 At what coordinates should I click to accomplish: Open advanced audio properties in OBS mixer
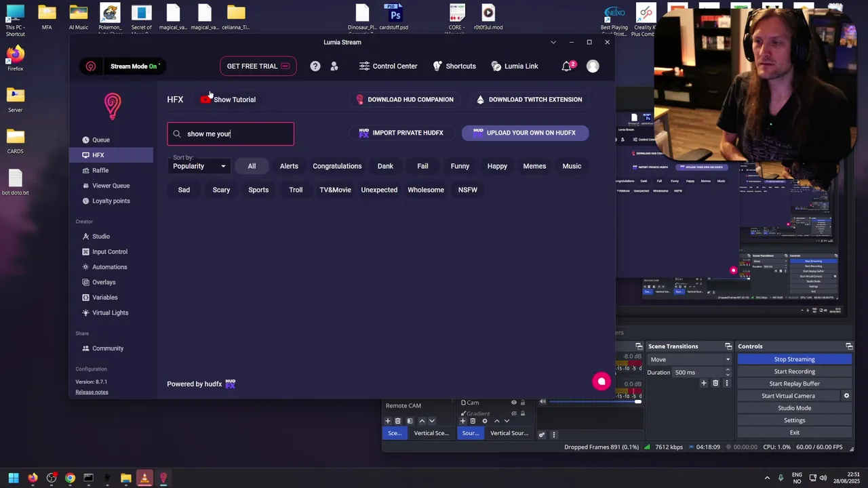541,434
